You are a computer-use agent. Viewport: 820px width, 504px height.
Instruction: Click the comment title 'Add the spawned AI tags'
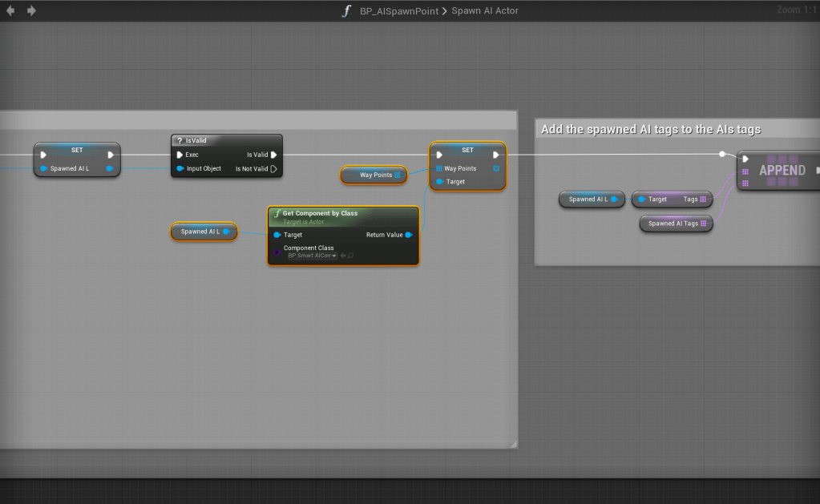[x=650, y=129]
